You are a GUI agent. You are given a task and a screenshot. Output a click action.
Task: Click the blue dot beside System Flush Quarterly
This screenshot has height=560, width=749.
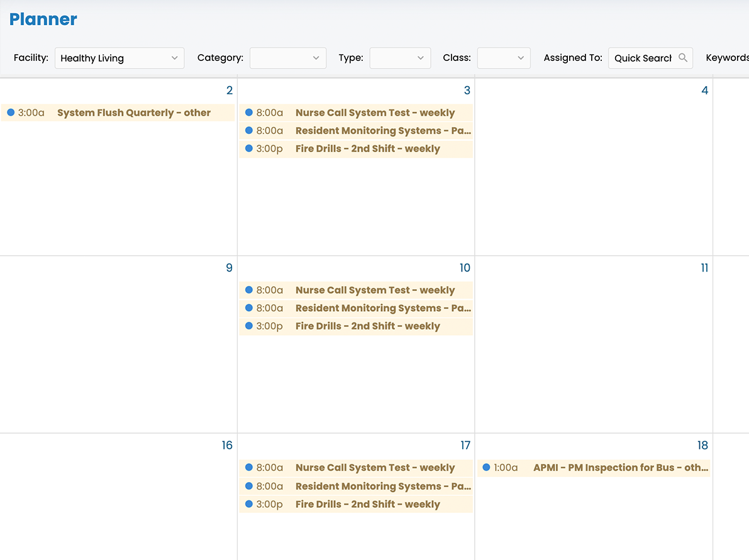click(x=10, y=113)
